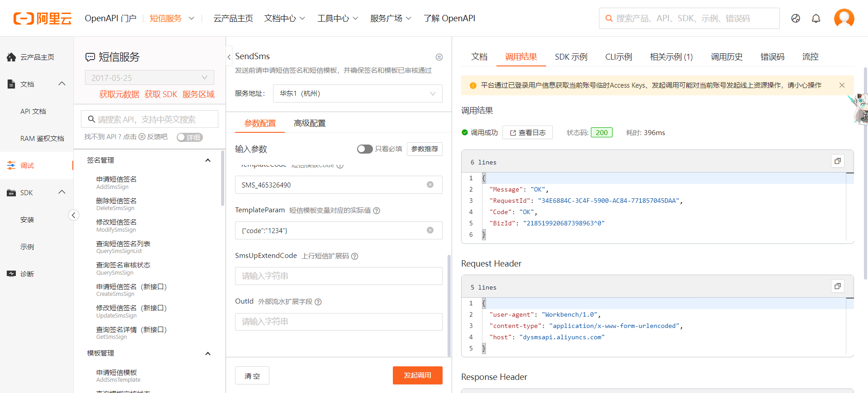The height and width of the screenshot is (393, 868).
Task: Click the orange warning icon in banner
Action: (473, 85)
